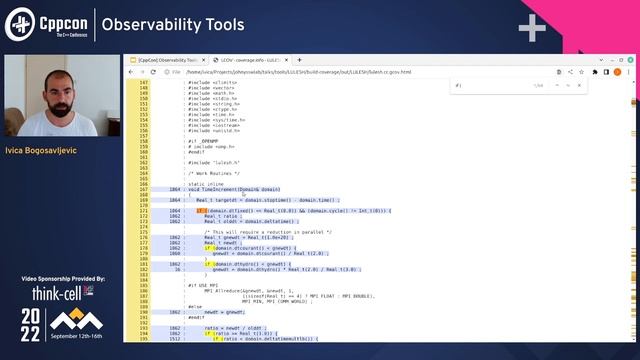Toggle the browser side panel icon
This screenshot has width=640, height=360.
click(x=606, y=72)
